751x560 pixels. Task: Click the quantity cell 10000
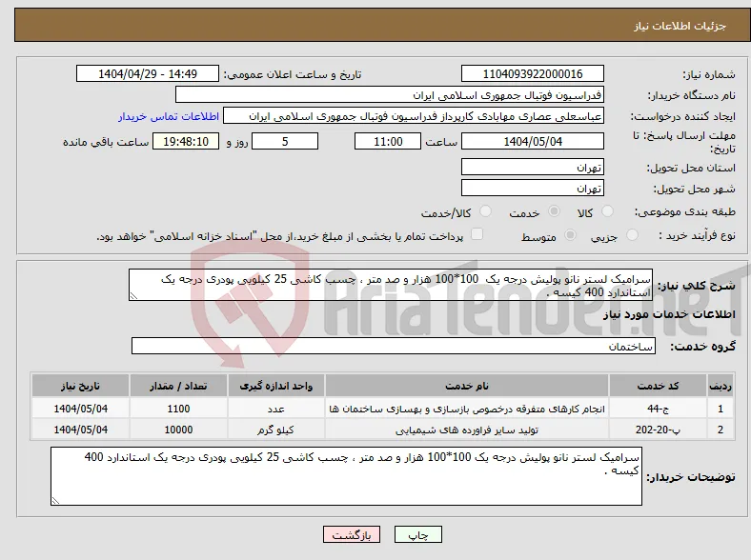tap(178, 430)
